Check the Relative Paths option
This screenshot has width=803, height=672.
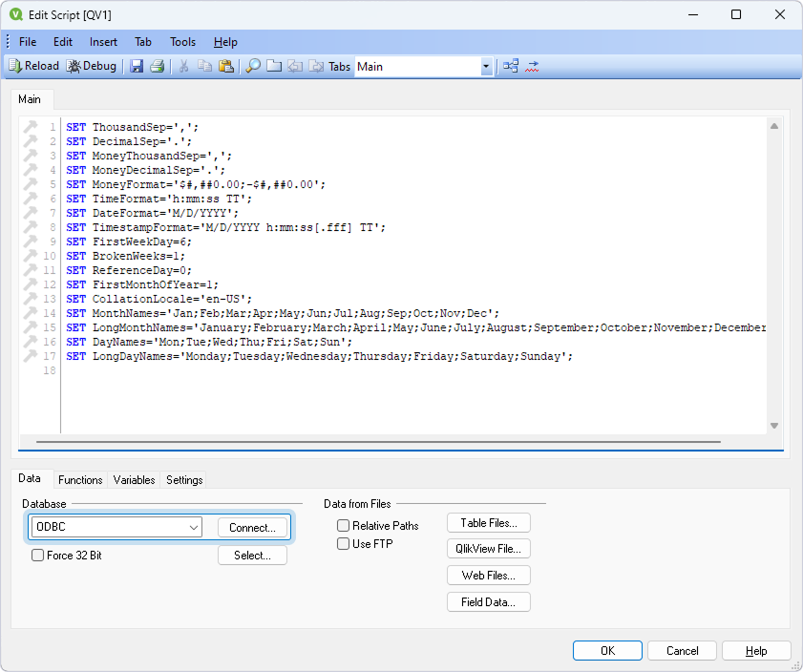click(x=343, y=526)
